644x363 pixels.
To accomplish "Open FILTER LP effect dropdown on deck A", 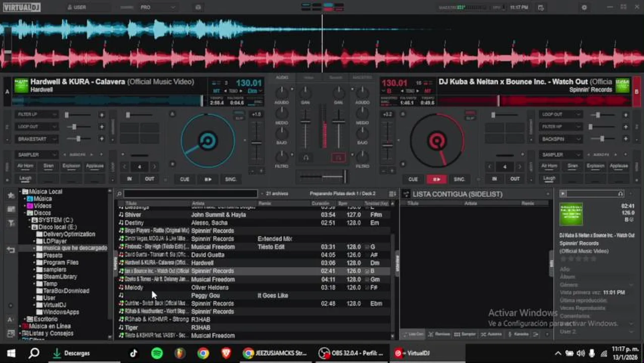I will (37, 114).
